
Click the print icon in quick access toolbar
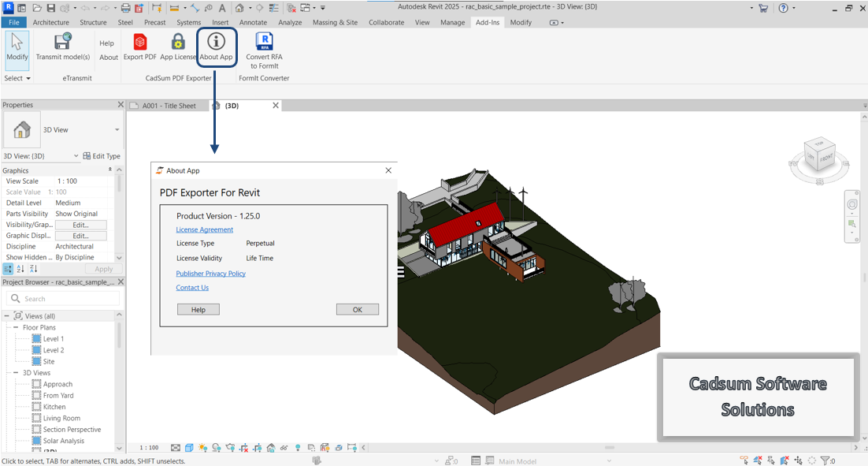point(125,8)
